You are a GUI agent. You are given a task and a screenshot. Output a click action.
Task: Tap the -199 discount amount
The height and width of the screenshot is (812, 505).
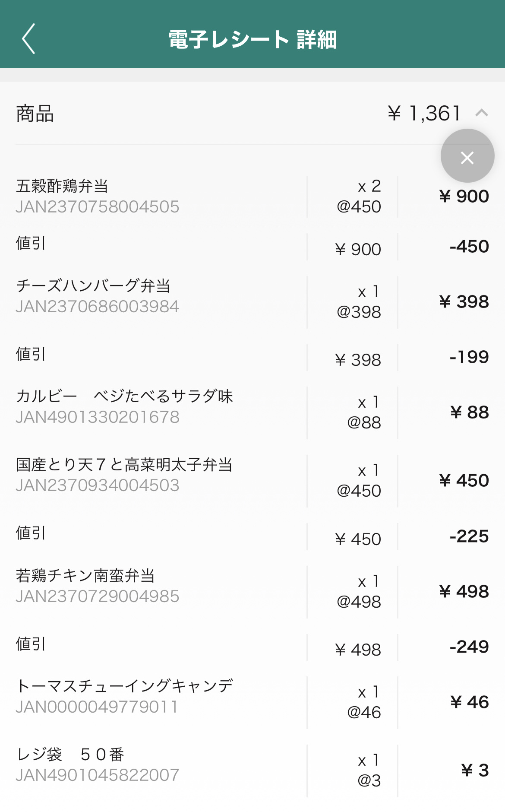pyautogui.click(x=469, y=357)
